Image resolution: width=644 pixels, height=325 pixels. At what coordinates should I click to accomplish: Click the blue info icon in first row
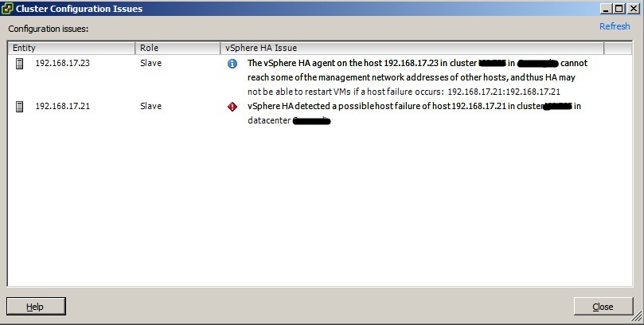point(232,64)
